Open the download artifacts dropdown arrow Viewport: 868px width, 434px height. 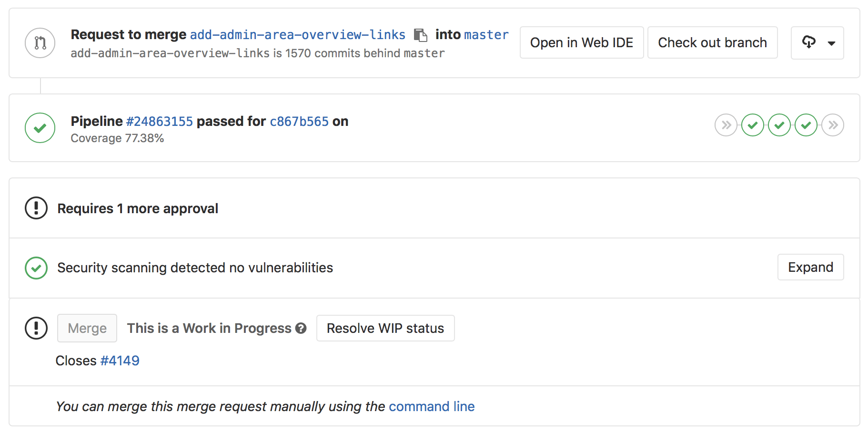pos(832,43)
